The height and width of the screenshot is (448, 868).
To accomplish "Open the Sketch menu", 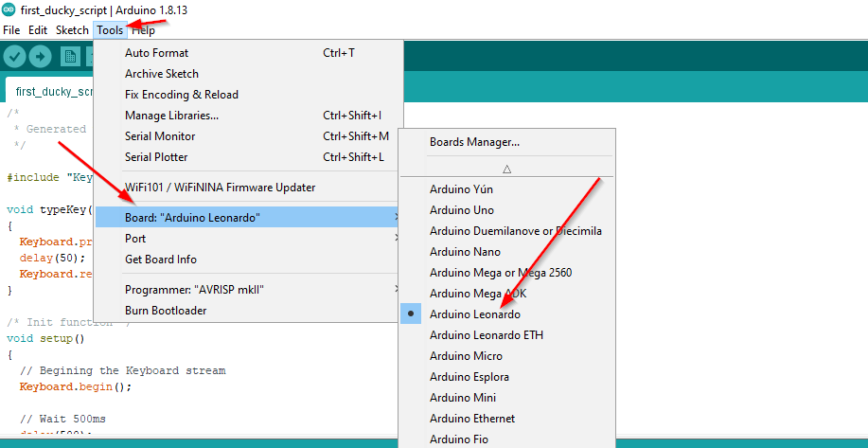I will (x=72, y=30).
